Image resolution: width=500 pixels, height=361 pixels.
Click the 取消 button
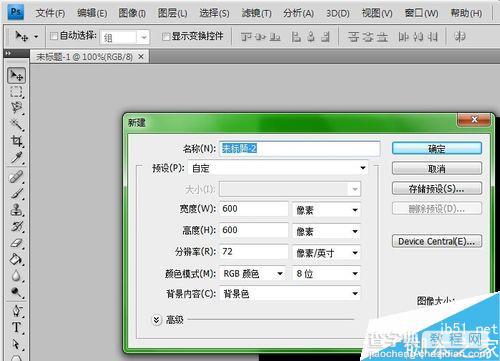[x=437, y=168]
